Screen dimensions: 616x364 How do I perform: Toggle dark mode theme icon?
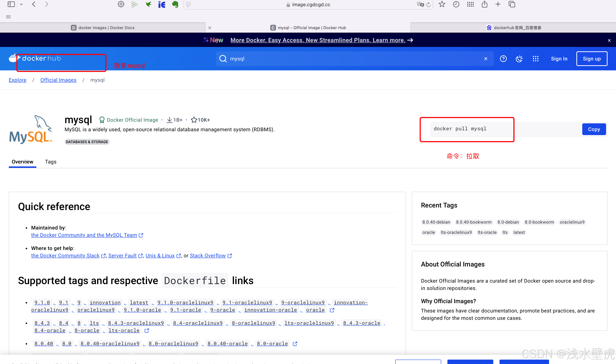(519, 59)
